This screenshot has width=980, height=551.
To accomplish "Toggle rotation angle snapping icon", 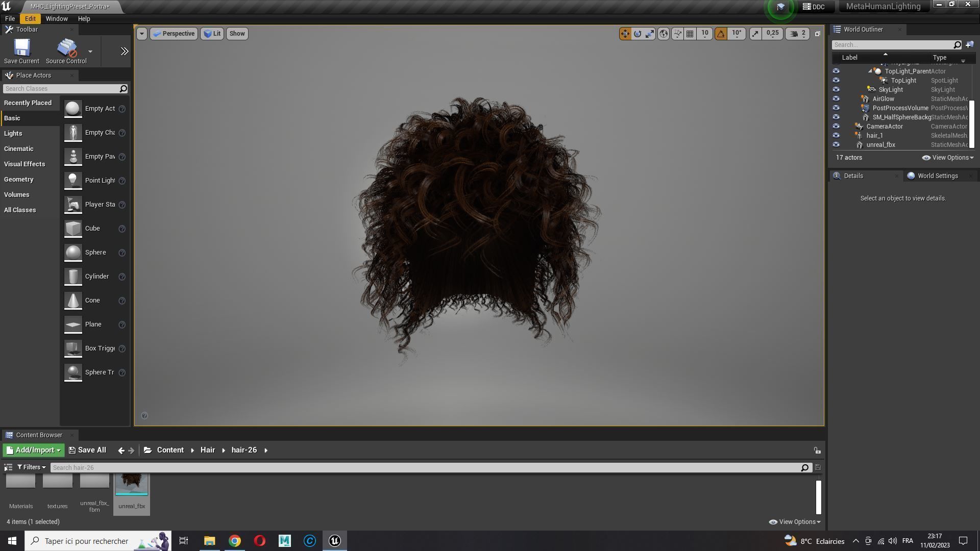I will pos(721,34).
